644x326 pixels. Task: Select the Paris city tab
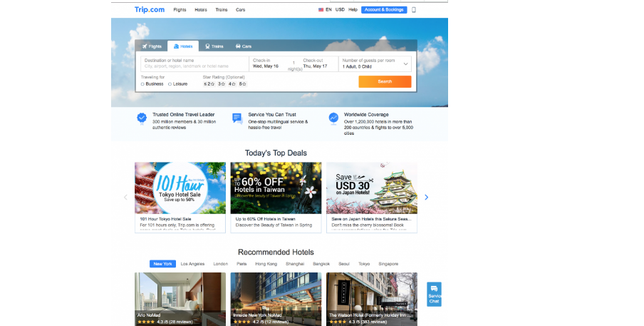[241, 264]
